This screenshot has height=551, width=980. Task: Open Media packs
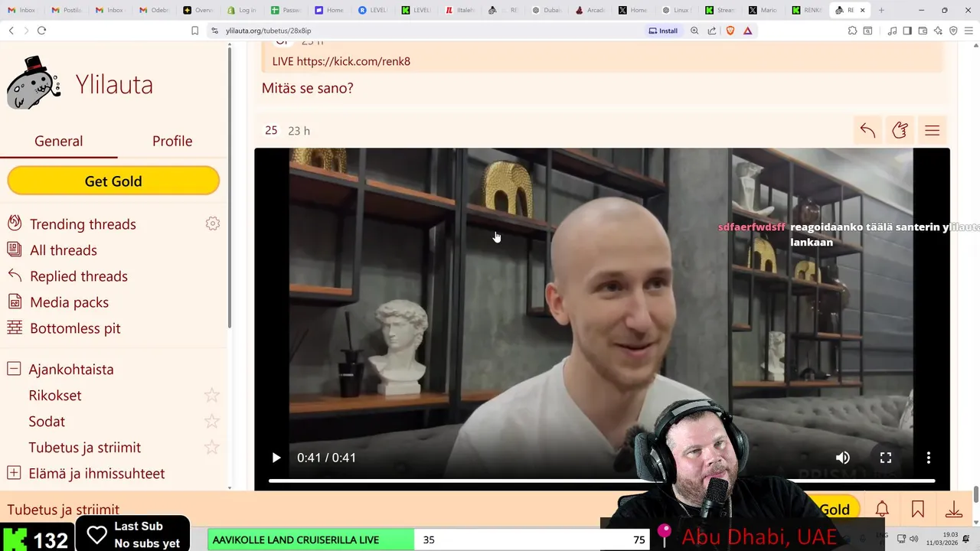pyautogui.click(x=69, y=302)
